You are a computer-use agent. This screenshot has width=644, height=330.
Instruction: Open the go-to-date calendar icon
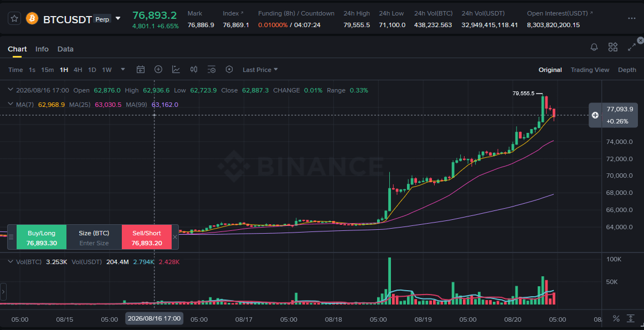coord(141,69)
